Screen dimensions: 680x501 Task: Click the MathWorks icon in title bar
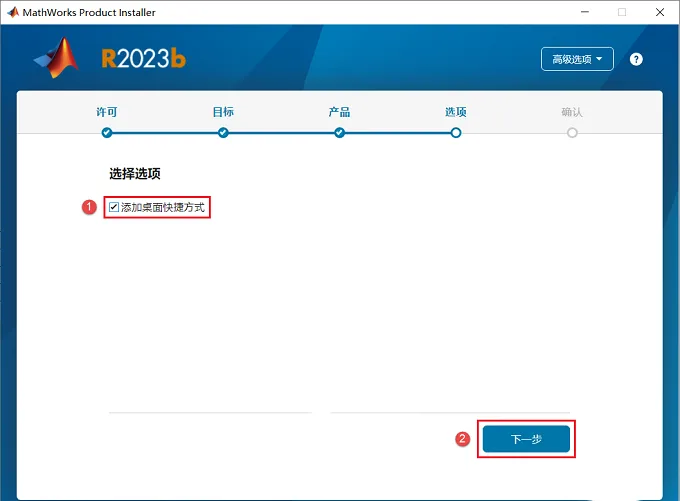(13, 12)
